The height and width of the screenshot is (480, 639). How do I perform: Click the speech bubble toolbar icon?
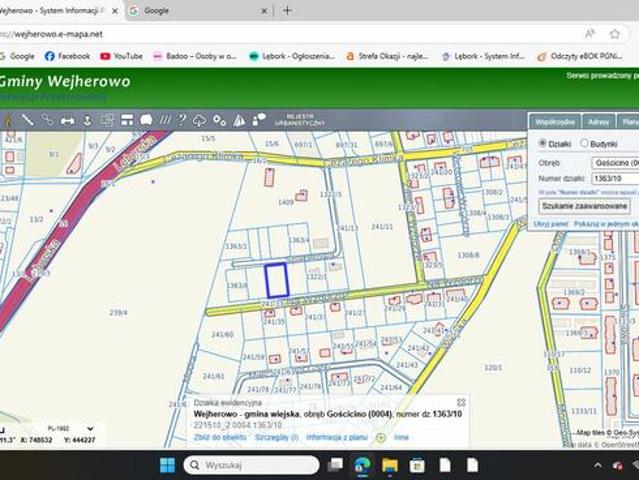point(146,119)
